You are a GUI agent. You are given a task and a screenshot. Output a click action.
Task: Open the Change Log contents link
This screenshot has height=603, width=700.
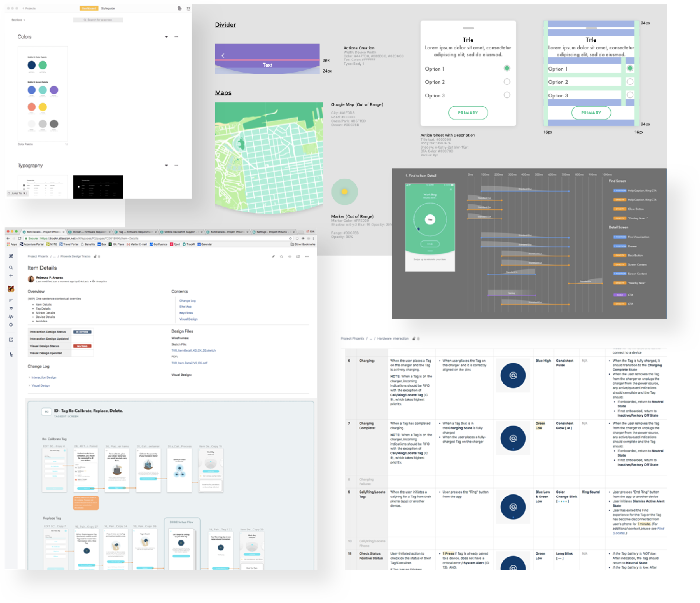pyautogui.click(x=188, y=301)
